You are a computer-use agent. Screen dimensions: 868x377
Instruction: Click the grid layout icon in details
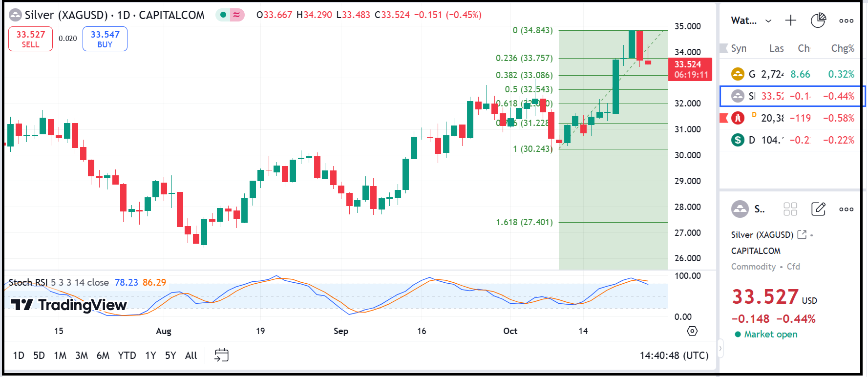[x=790, y=209]
